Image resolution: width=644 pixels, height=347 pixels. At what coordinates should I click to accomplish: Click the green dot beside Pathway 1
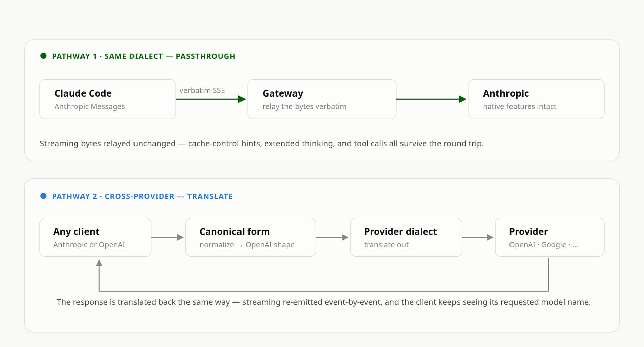(x=43, y=56)
